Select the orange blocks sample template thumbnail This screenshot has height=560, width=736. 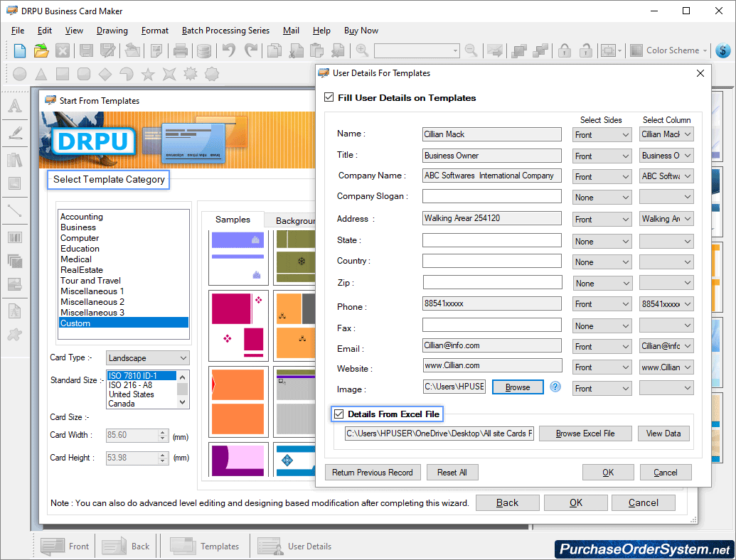(x=238, y=402)
